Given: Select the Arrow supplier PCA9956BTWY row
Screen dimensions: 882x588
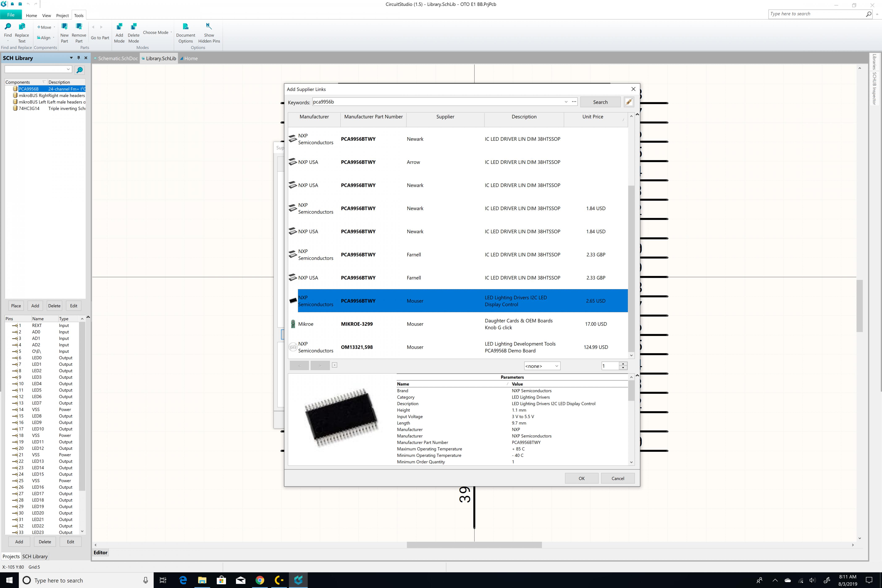Looking at the screenshot, I should 458,162.
